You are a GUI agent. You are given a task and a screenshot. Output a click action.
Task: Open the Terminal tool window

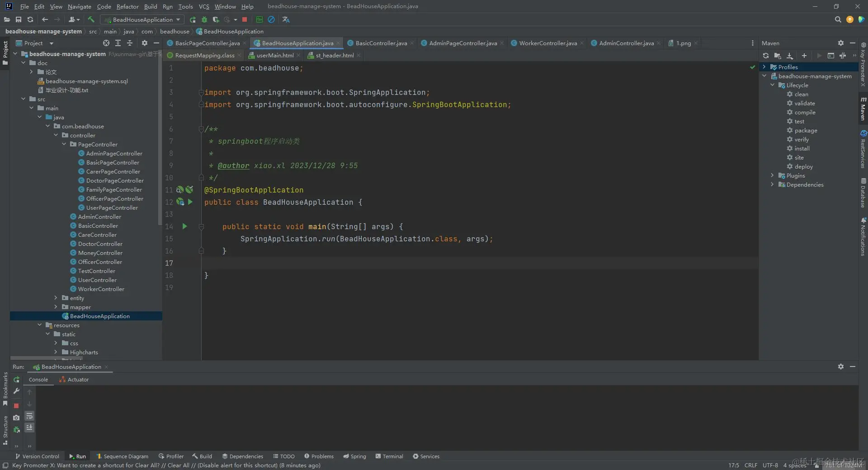click(389, 456)
